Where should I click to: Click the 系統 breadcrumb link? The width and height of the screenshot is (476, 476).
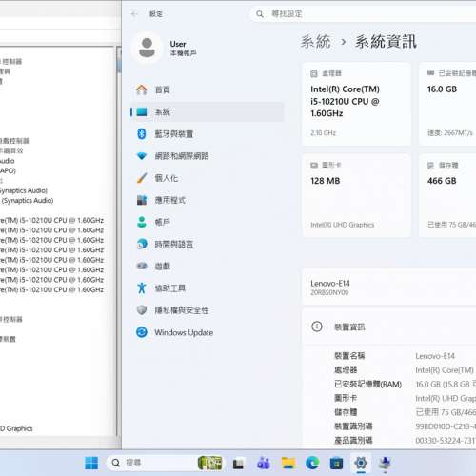pyautogui.click(x=316, y=42)
